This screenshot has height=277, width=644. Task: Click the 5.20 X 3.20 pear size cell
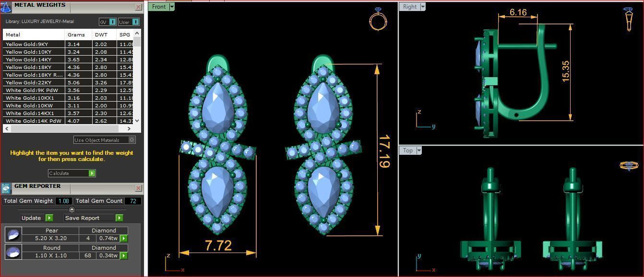tap(50, 238)
